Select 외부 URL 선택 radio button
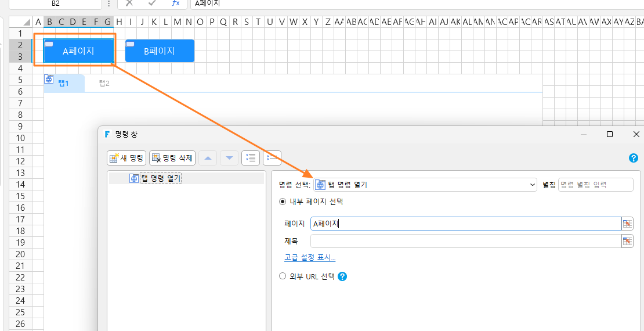 click(282, 276)
